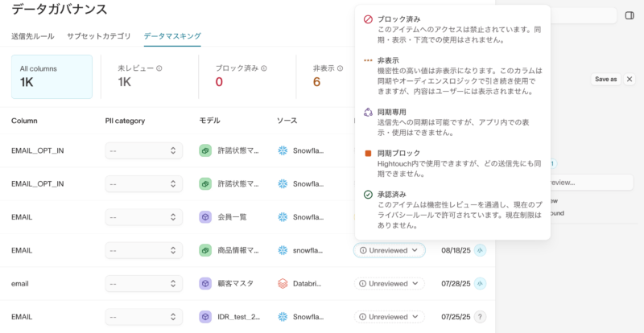644x333 pixels.
Task: Click the 商品情報マ... green model icon
Action: click(x=205, y=250)
